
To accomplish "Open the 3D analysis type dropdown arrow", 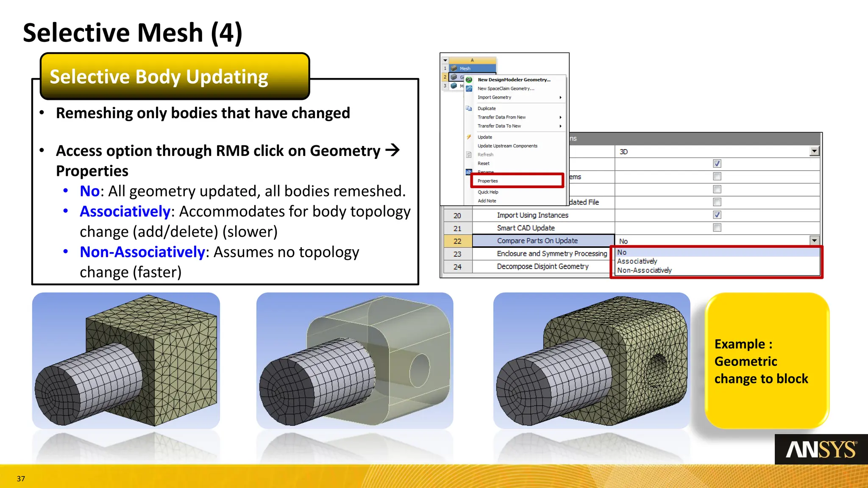I will (814, 151).
